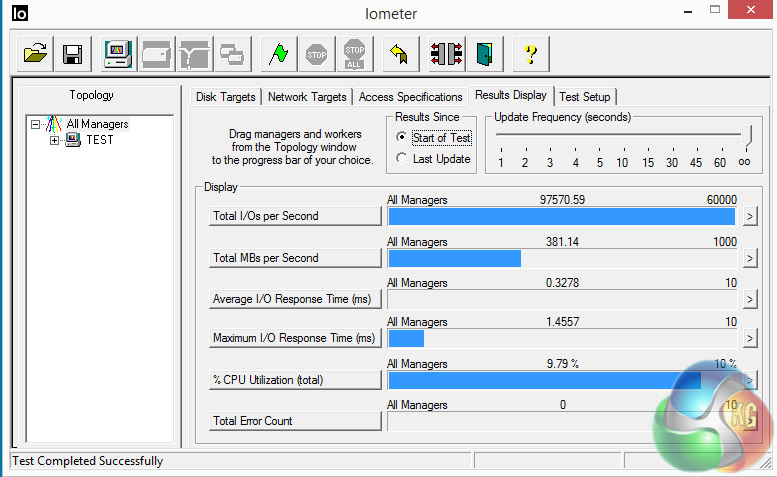
Task: Expand the TEST manager node
Action: (x=55, y=140)
